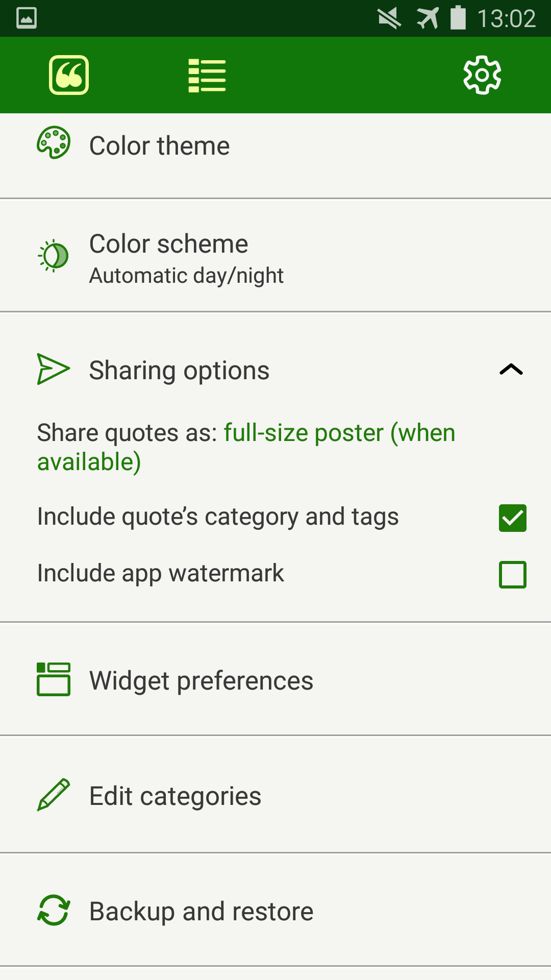This screenshot has width=551, height=980.
Task: Collapse Sharing options with the chevron
Action: [511, 369]
